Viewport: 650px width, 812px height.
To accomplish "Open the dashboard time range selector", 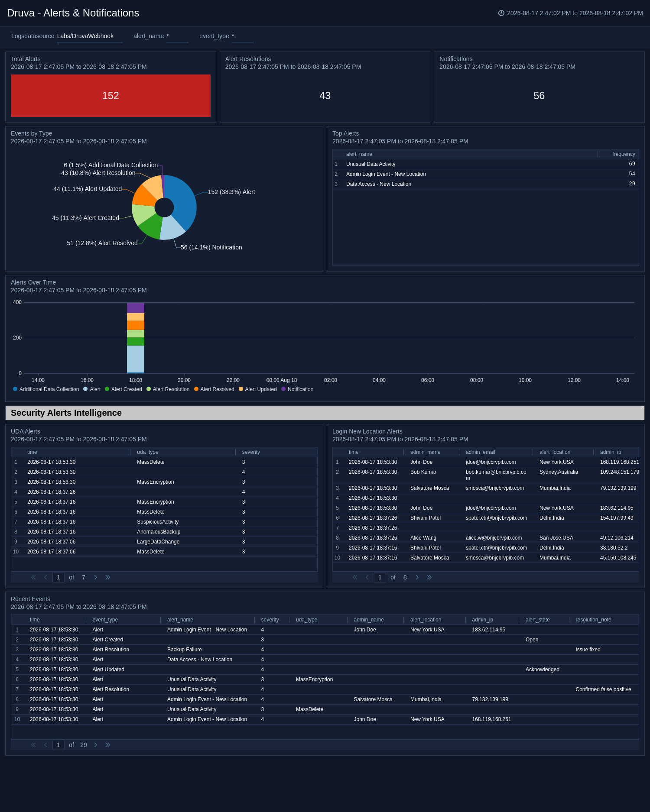I will pos(571,13).
